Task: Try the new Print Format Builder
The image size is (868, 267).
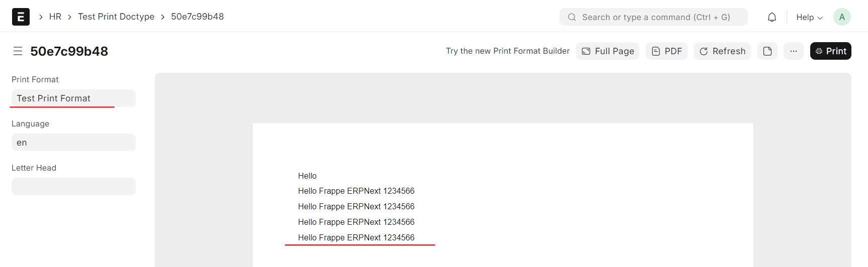Action: click(508, 51)
